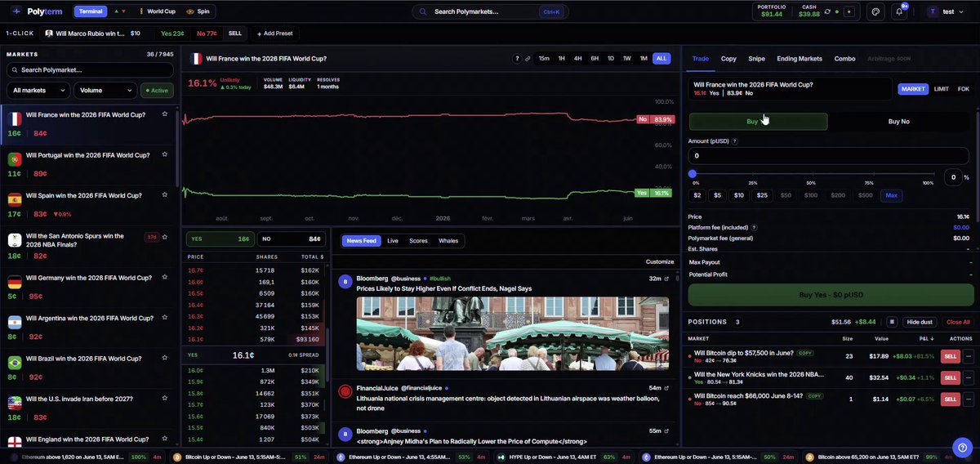
Task: Star the Argentina World Cup market
Action: point(165,318)
